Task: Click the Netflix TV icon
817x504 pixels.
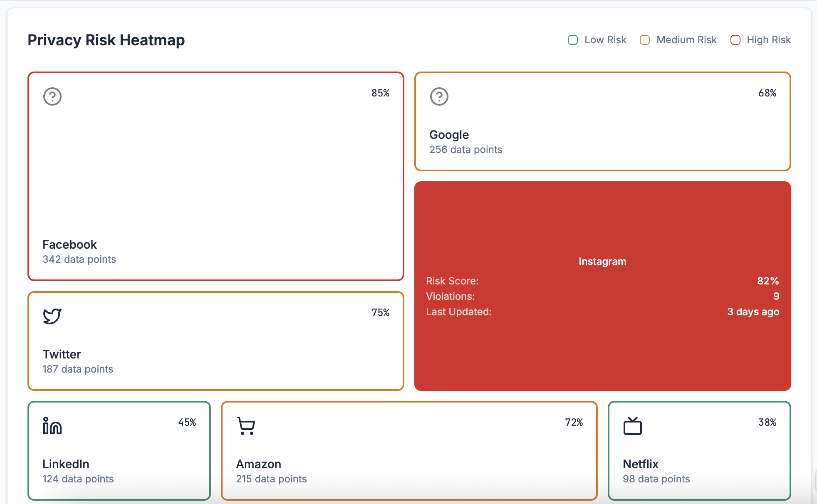Action: (x=632, y=426)
